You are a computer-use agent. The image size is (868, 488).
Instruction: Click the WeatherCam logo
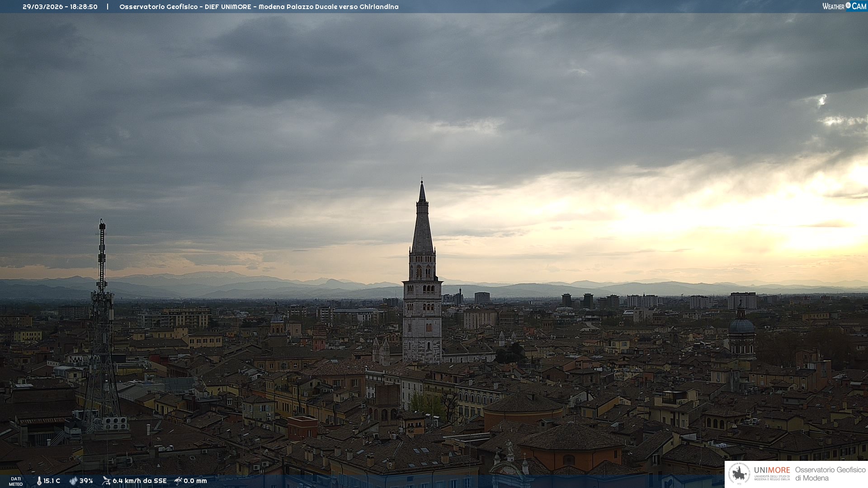click(844, 6)
